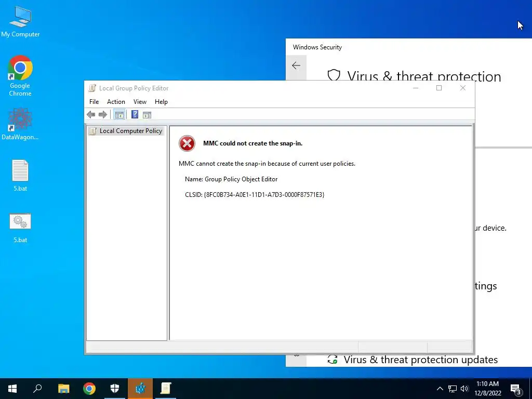
Task: Go back in Windows Security window
Action: coord(296,65)
